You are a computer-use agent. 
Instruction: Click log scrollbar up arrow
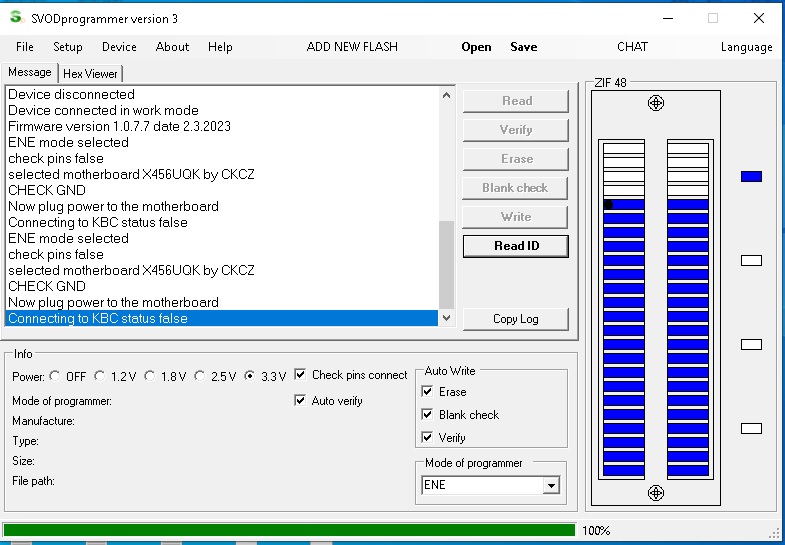click(447, 95)
